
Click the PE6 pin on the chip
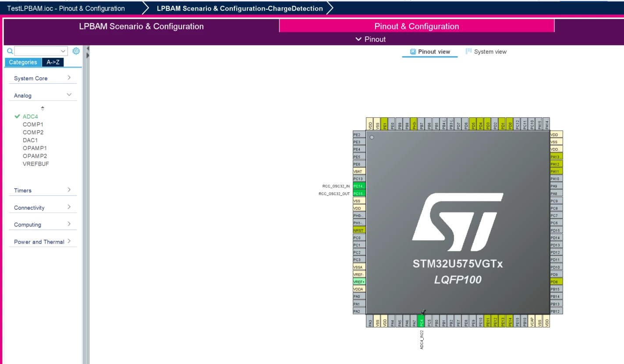[x=359, y=164]
